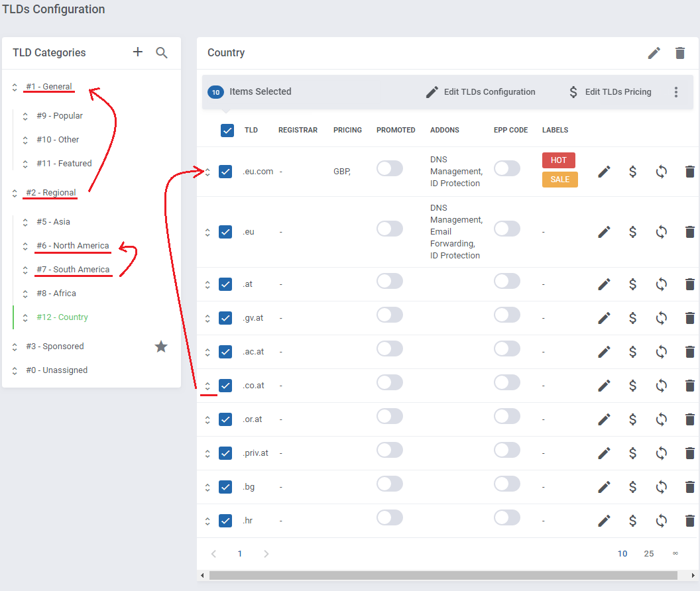Click Edit TLDs Pricing

point(611,92)
